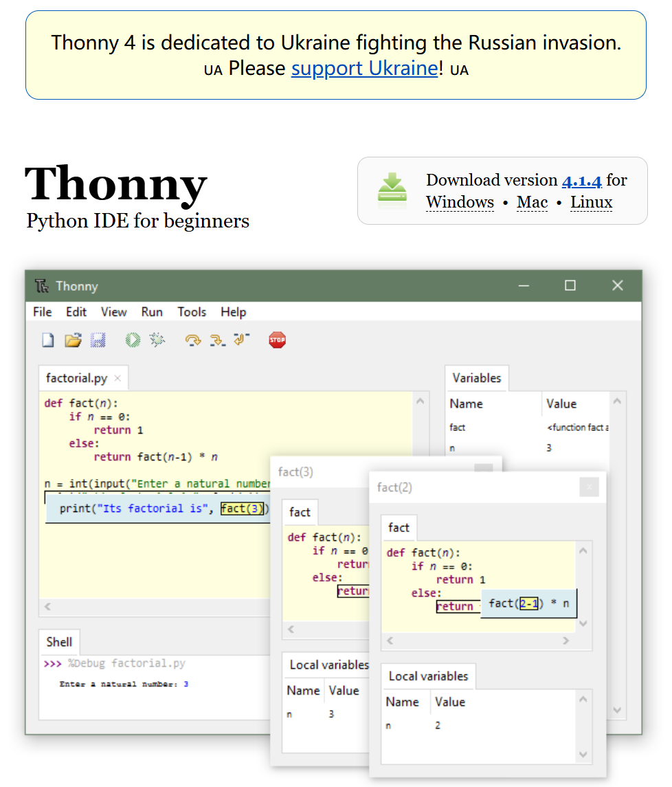Click the Save file floppy icon
Screen dimensions: 672x787
(98, 340)
